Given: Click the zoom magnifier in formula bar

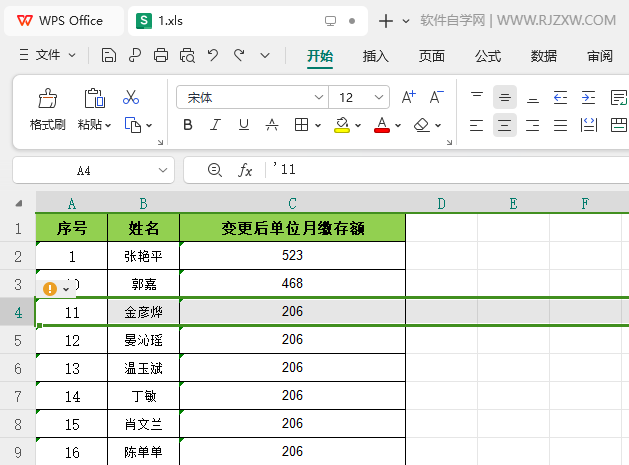Looking at the screenshot, I should [215, 170].
